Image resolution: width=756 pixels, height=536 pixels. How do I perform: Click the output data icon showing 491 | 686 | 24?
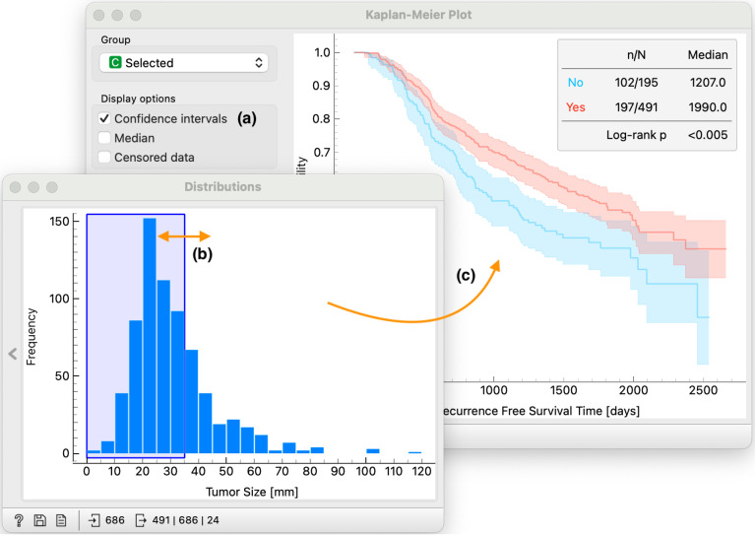pos(141,520)
